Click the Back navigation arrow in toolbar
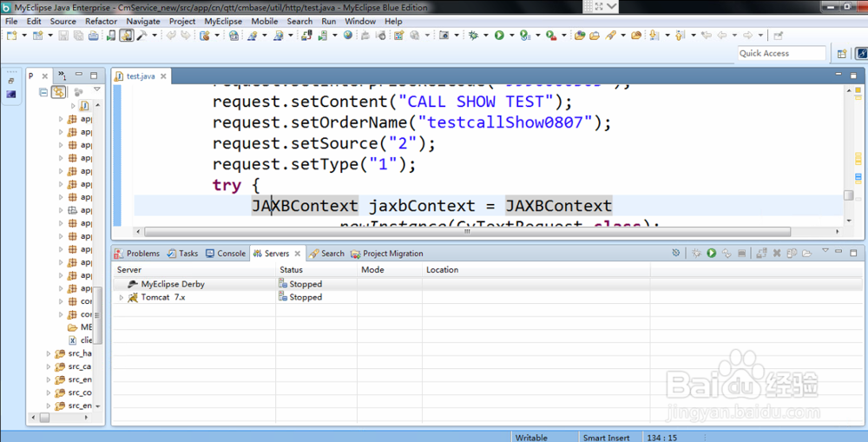Image resolution: width=868 pixels, height=442 pixels. (722, 35)
